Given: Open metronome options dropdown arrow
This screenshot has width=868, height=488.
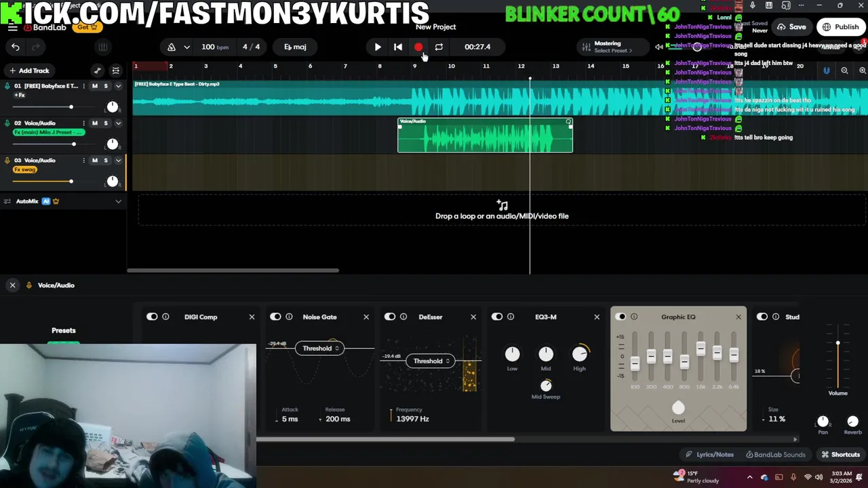Looking at the screenshot, I should (x=186, y=47).
